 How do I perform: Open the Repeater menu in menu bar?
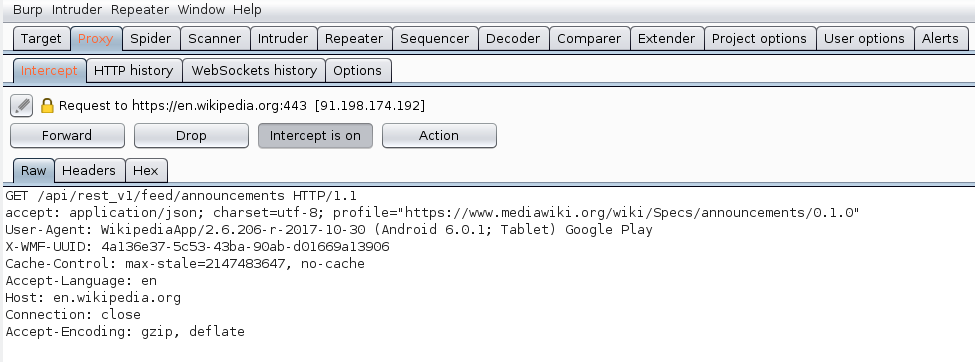(x=140, y=9)
